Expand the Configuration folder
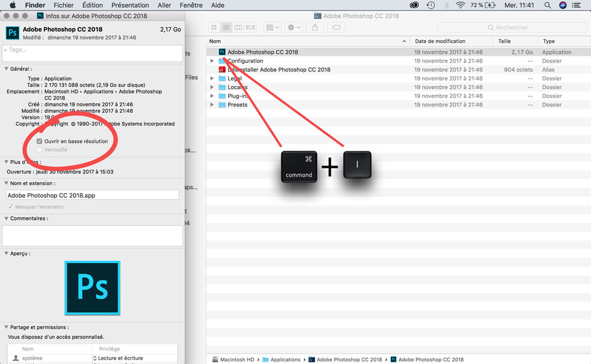591x364 pixels. (x=212, y=61)
